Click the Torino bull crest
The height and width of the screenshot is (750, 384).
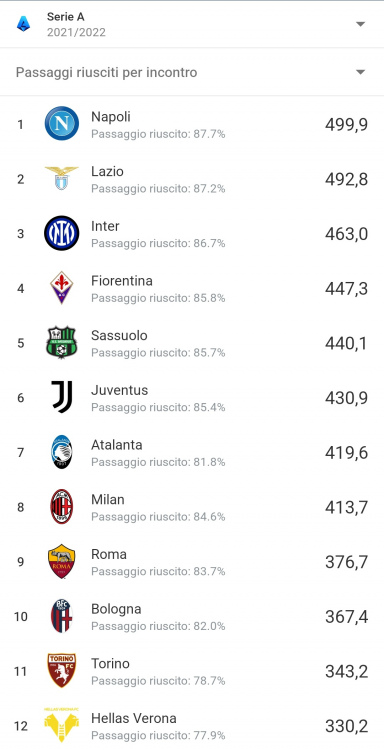coord(62,671)
